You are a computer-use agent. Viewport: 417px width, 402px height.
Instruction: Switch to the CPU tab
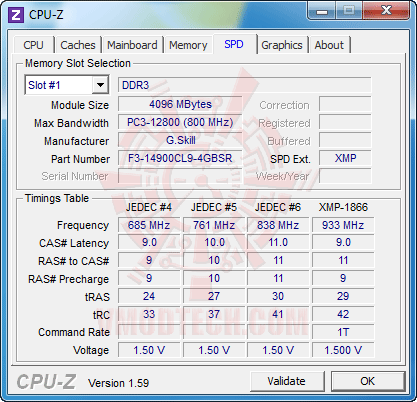(33, 45)
